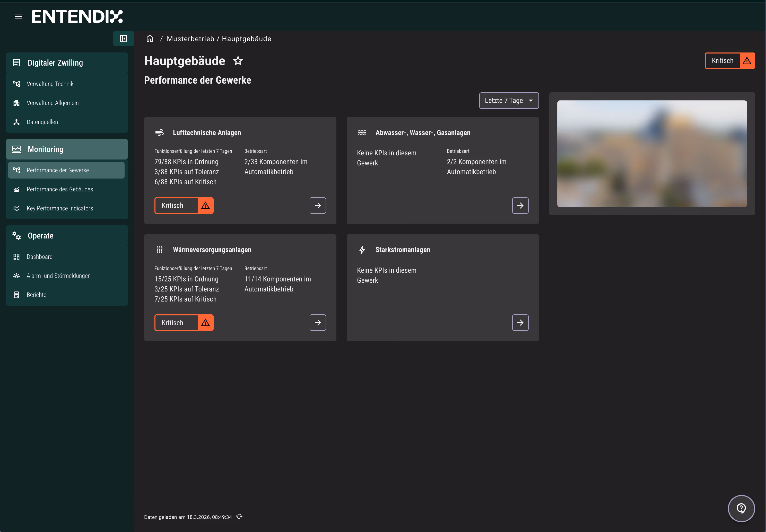Image resolution: width=766 pixels, height=532 pixels.
Task: Open the hamburger menu icon
Action: 18,16
